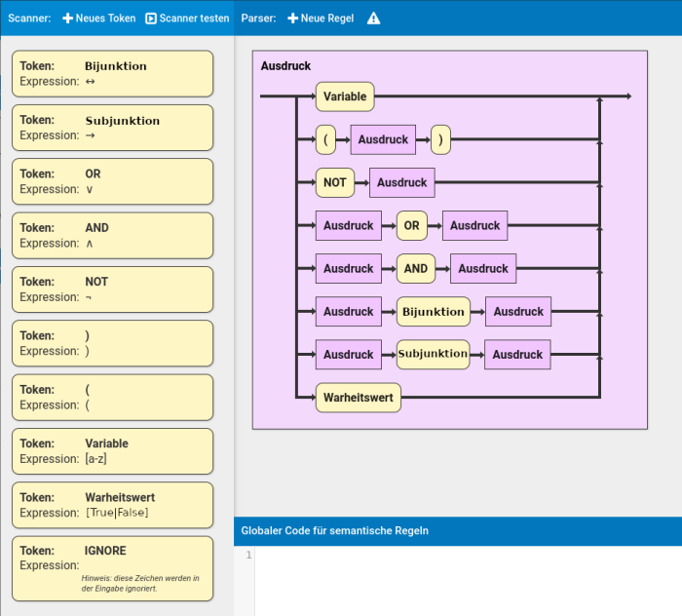
Task: Click the opening parenthesis terminal in the diagram
Action: (325, 139)
